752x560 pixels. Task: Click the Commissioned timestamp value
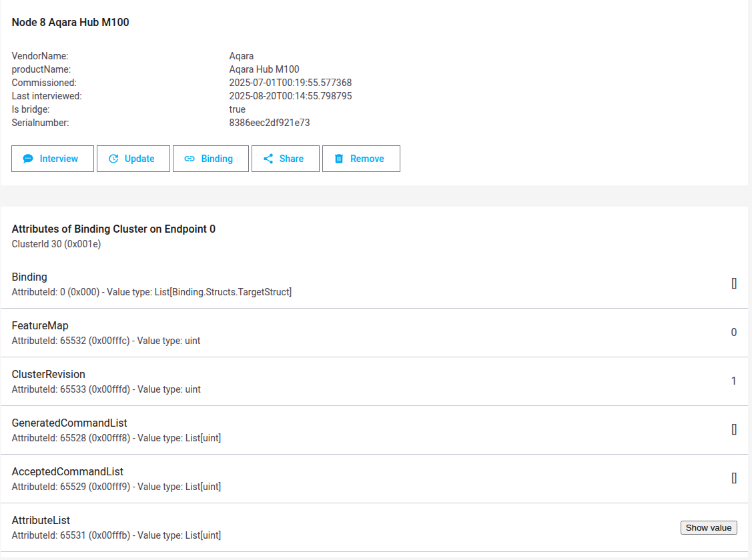tap(290, 83)
